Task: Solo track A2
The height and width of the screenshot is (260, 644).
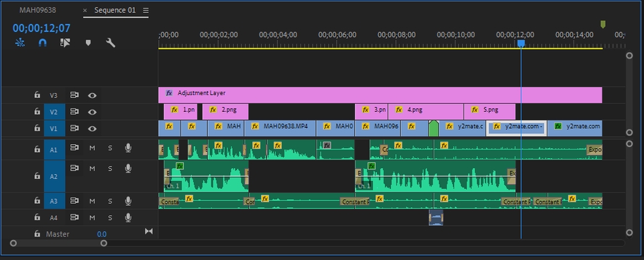Action: click(110, 169)
